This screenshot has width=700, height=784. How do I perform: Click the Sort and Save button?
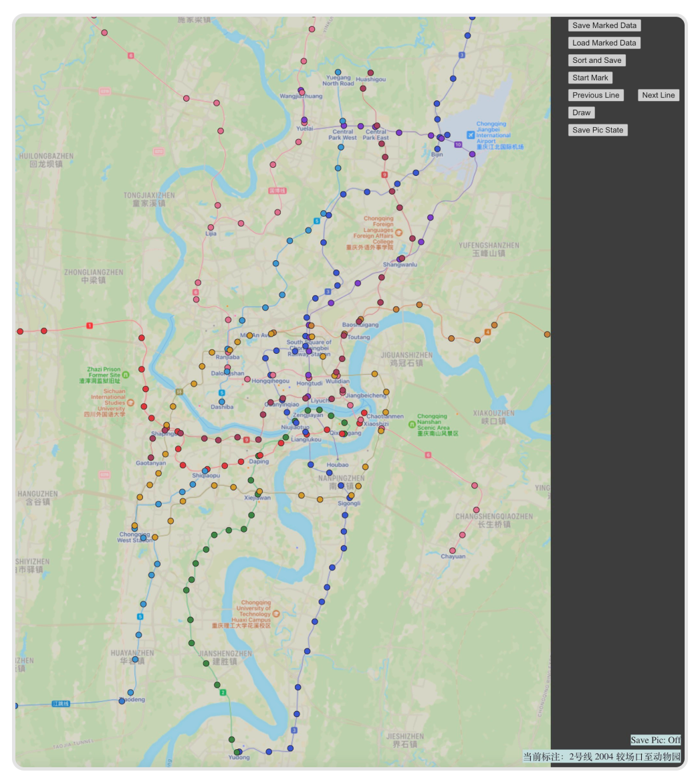596,60
